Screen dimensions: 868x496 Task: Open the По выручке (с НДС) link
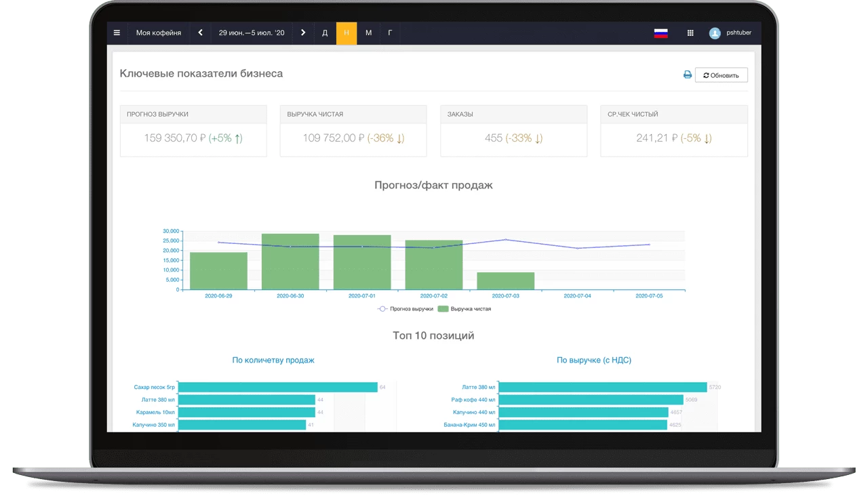pyautogui.click(x=594, y=360)
